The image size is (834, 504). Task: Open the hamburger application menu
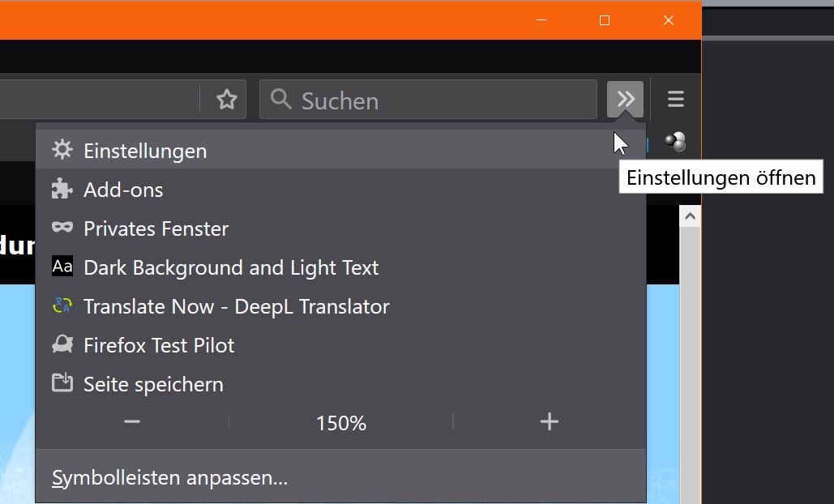tap(675, 100)
